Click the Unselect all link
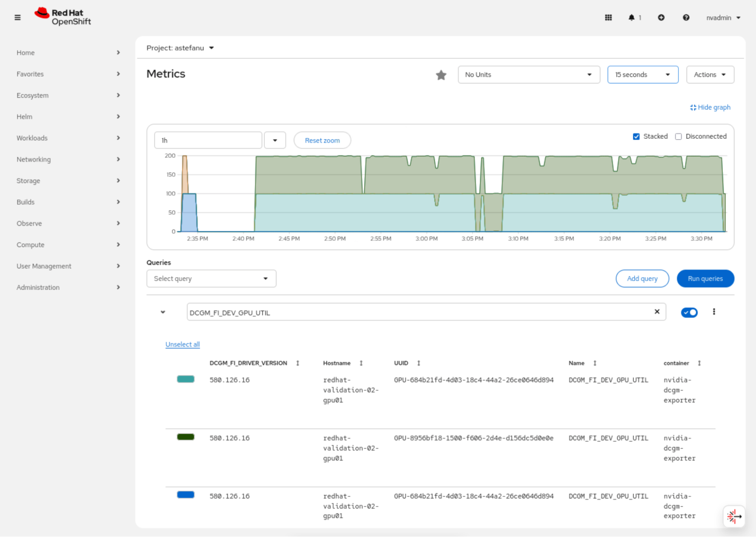Screen dimensions: 756x537 [182, 344]
